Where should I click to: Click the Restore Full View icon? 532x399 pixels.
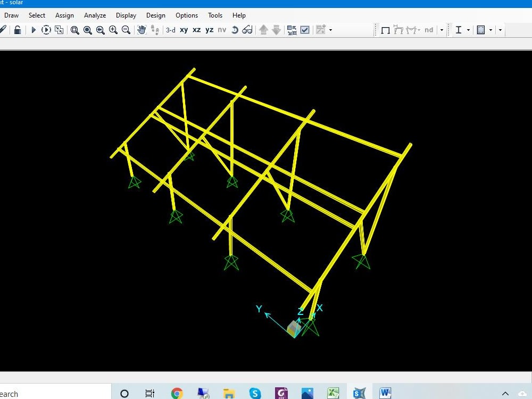pyautogui.click(x=88, y=30)
